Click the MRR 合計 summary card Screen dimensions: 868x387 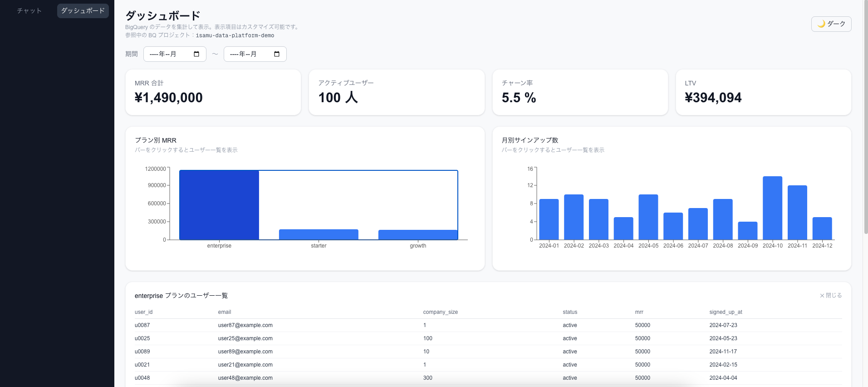coord(213,92)
